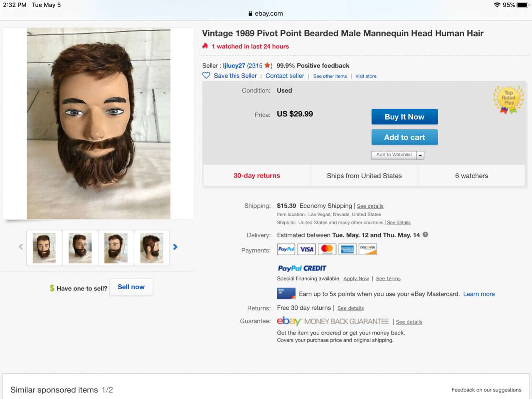Click the Top Rated Plus badge
Screen dimensions: 532x399
tap(508, 99)
